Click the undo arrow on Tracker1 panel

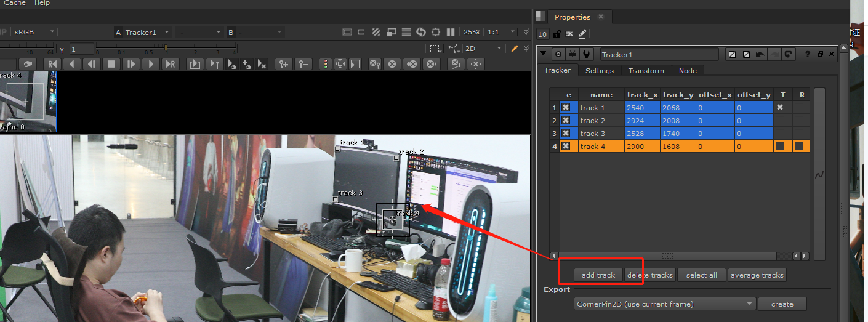760,54
